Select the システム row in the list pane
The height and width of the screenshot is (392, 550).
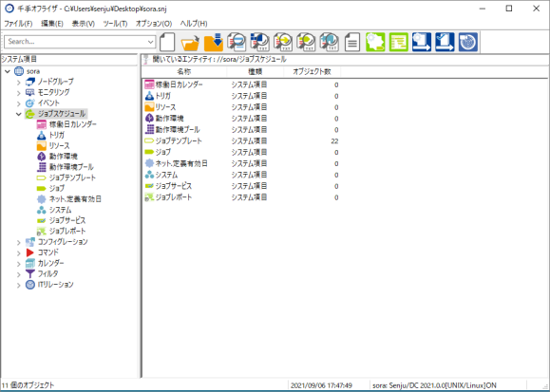click(241, 175)
